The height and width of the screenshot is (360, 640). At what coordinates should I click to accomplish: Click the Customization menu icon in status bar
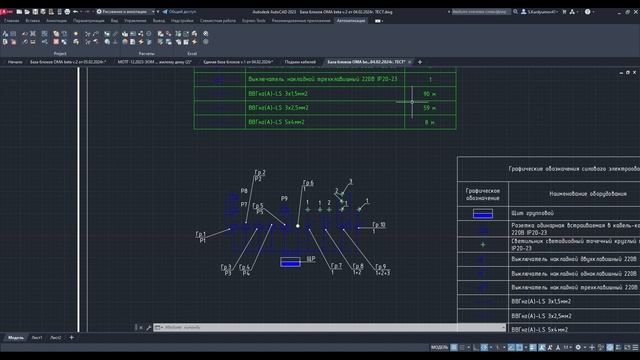[x=635, y=347]
